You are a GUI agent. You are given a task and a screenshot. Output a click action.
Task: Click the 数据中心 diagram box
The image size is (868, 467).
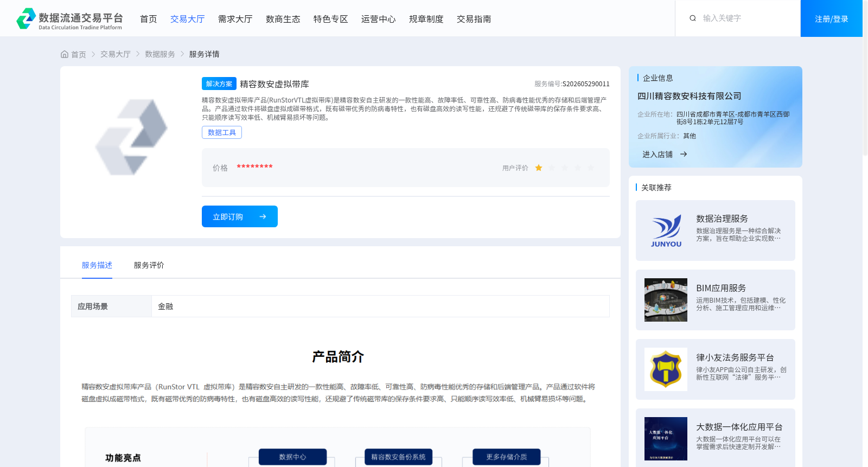point(292,457)
